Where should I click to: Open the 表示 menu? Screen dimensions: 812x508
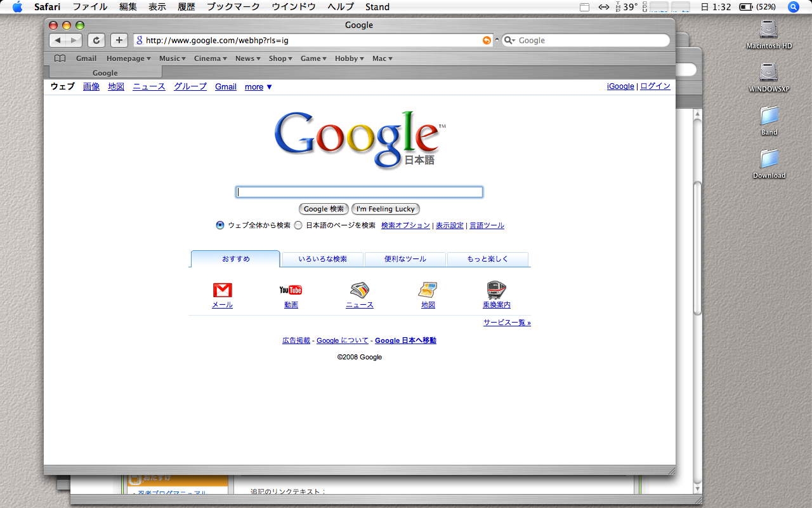[157, 7]
